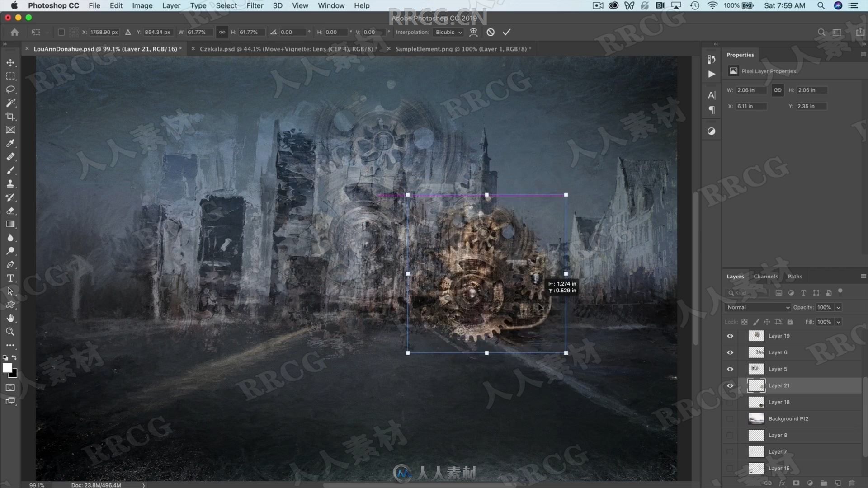Select the Background Pt2 layer

pos(800,419)
